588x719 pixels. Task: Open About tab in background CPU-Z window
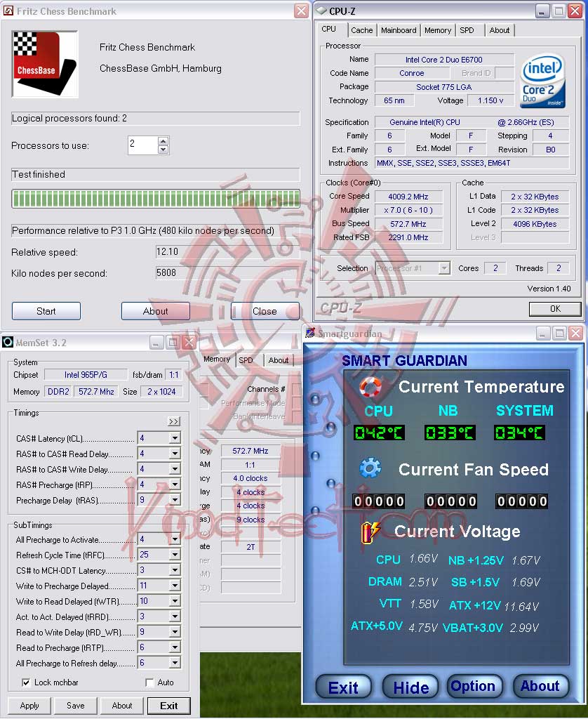[278, 360]
